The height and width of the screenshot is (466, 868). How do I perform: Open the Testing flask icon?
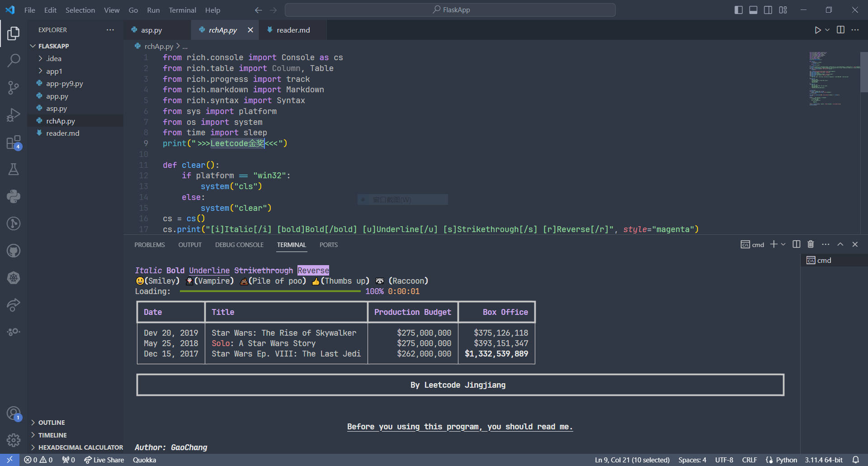(14, 169)
